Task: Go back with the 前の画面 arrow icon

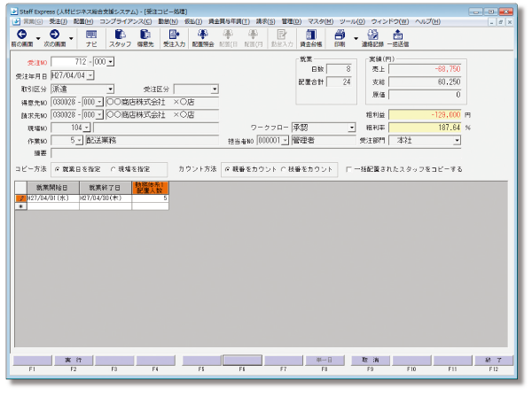Action: [21, 35]
